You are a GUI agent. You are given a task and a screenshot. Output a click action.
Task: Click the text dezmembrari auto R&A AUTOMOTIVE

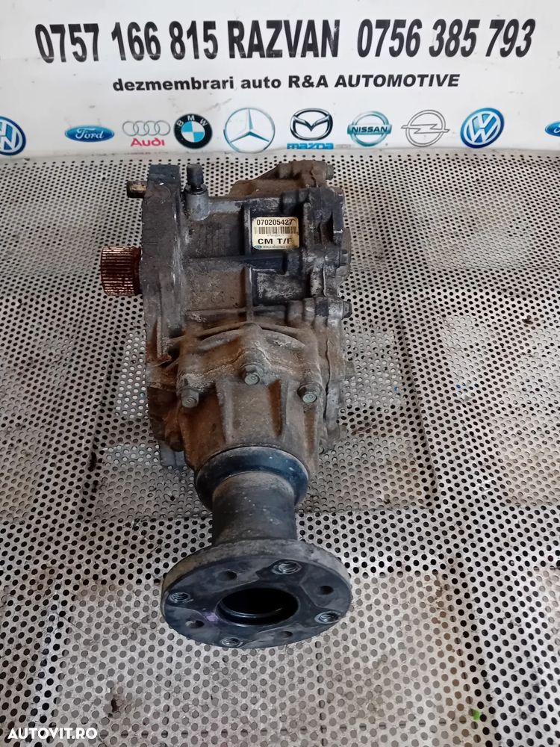[x=286, y=82]
